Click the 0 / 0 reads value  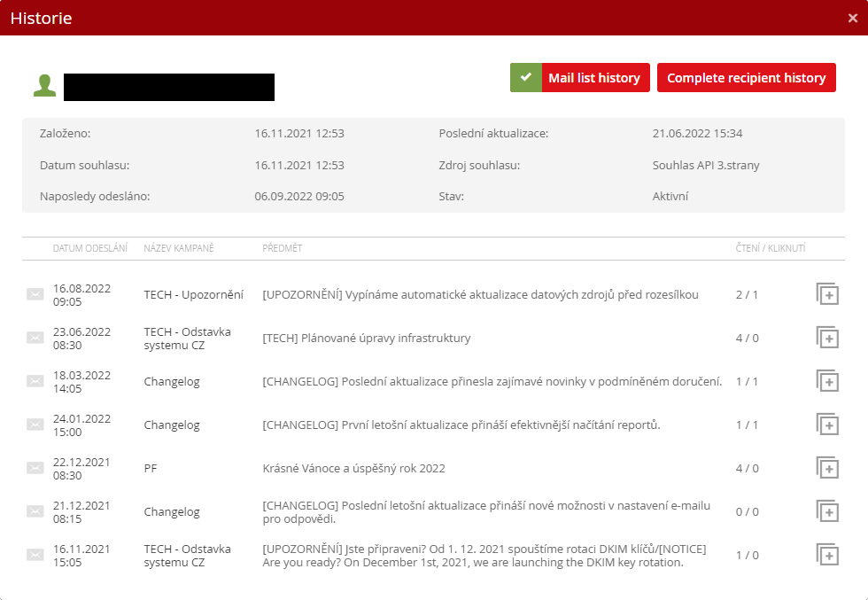pos(747,512)
